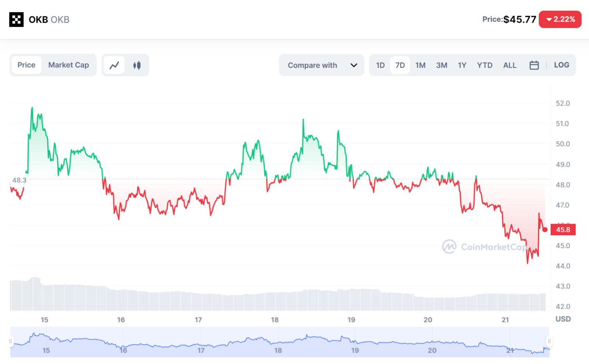Click the CoinMarketCap watermark logo
The width and height of the screenshot is (589, 364).
(x=449, y=247)
